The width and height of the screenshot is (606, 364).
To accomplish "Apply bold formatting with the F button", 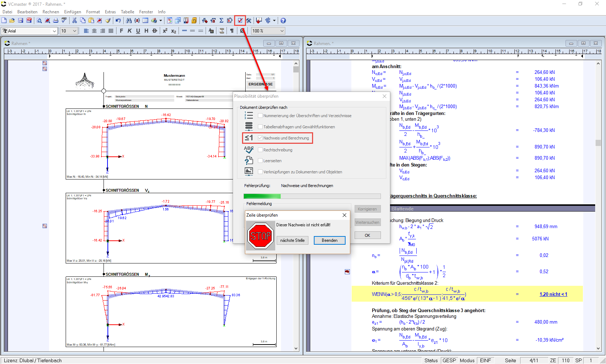I will coord(122,31).
